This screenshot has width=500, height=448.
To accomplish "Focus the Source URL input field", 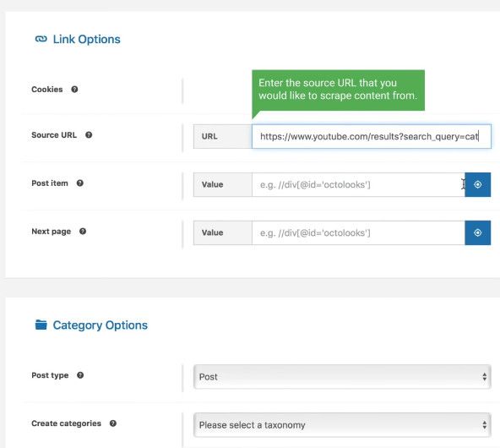I will point(372,137).
